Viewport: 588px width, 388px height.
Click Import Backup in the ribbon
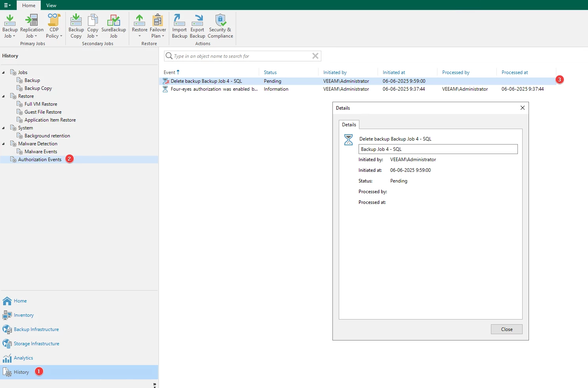(179, 21)
